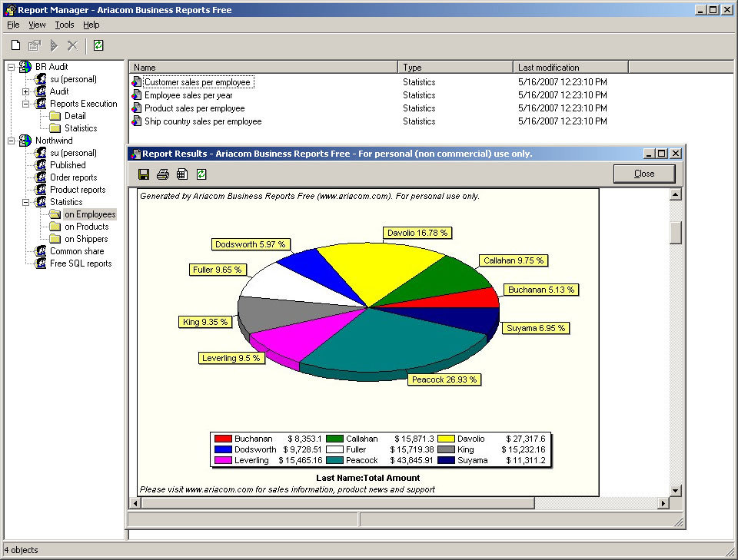The height and width of the screenshot is (560, 738).
Task: Click the 'King 9.35 %' chart label
Action: [x=205, y=322]
